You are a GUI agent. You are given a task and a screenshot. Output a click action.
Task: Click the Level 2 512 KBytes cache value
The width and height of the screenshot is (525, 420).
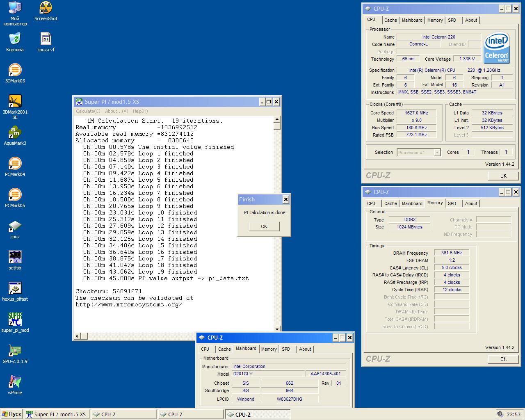492,128
